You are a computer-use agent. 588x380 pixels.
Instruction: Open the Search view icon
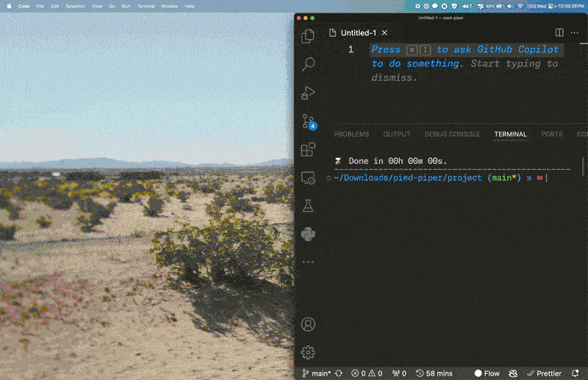point(308,65)
